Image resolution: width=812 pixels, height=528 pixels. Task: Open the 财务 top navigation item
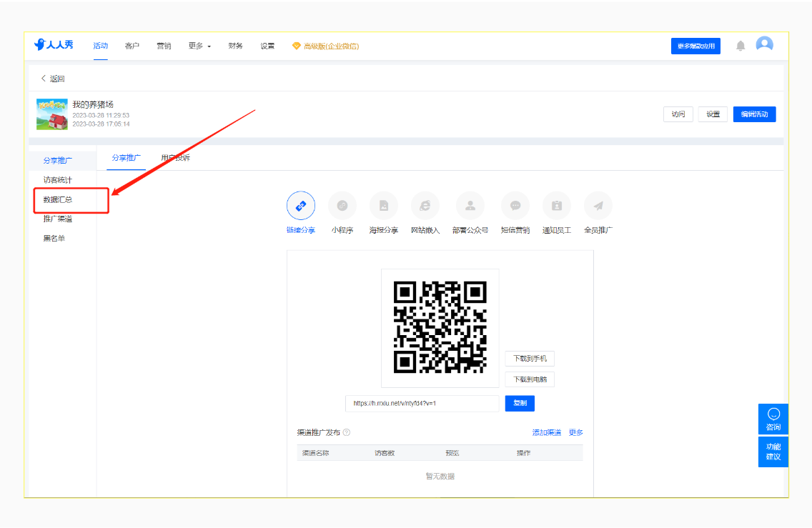(236, 46)
